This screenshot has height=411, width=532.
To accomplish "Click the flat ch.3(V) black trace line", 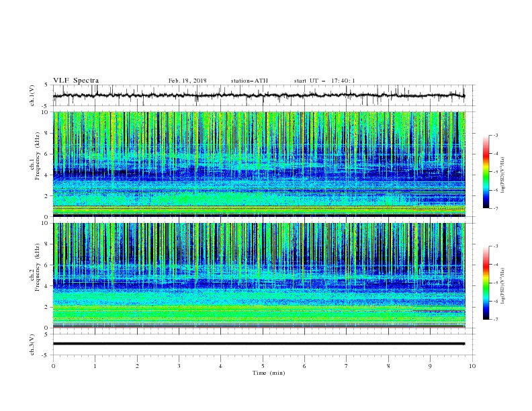I will 259,344.
